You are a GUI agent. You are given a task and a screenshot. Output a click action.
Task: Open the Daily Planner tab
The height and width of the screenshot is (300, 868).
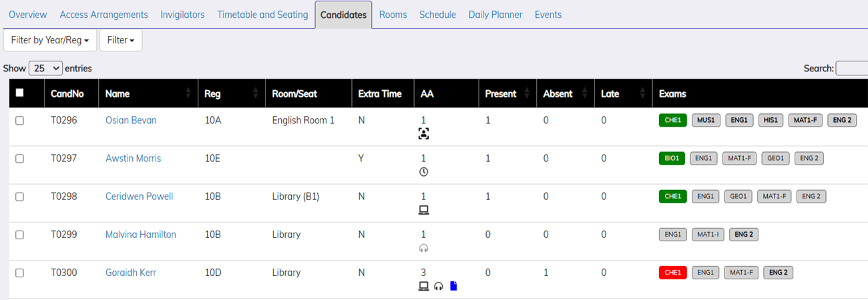[495, 15]
